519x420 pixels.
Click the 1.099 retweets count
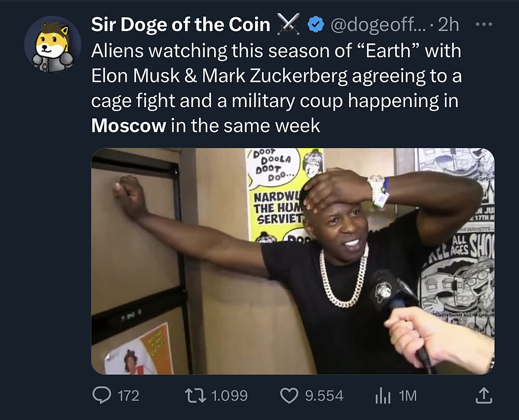click(229, 395)
